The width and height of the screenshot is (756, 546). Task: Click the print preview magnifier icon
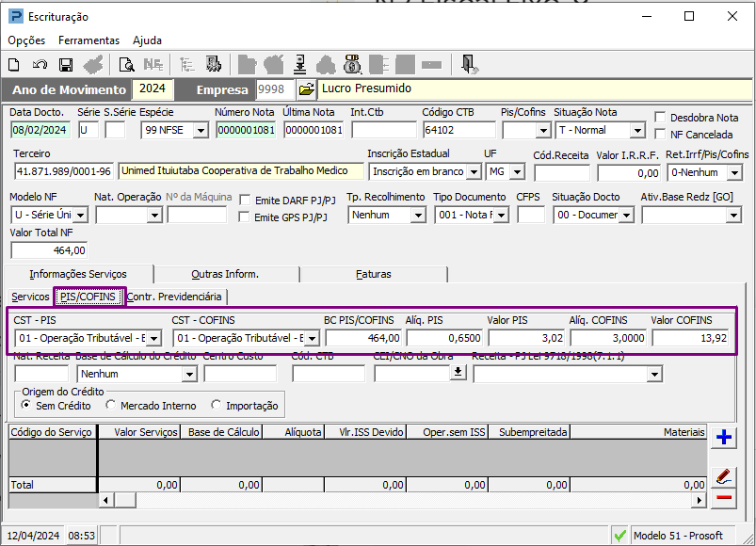126,65
